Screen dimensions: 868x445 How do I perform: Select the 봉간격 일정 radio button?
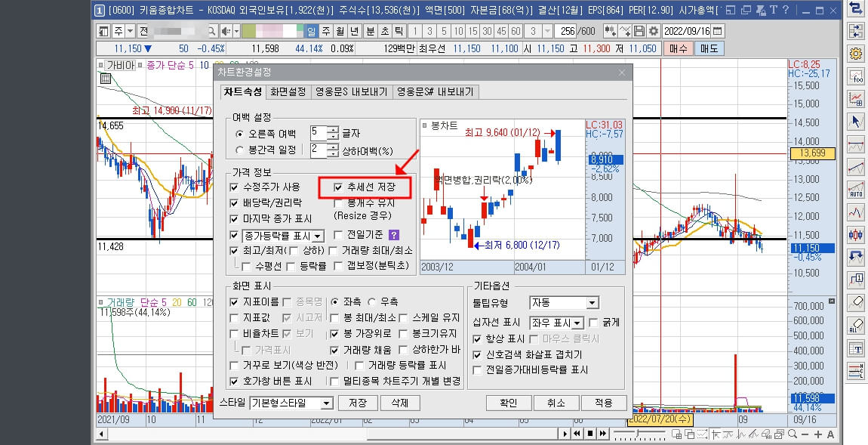tap(240, 150)
